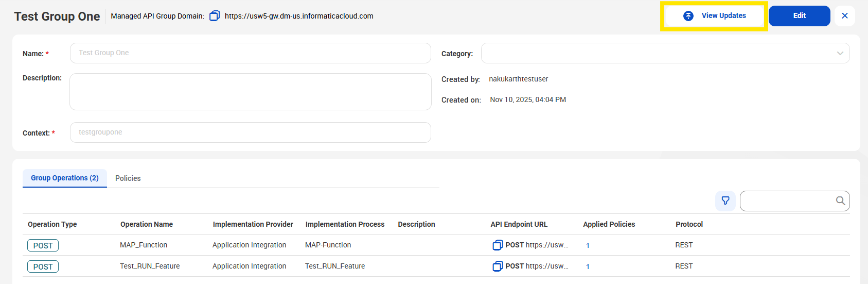Click the MAP-Function implementation process cell

328,245
